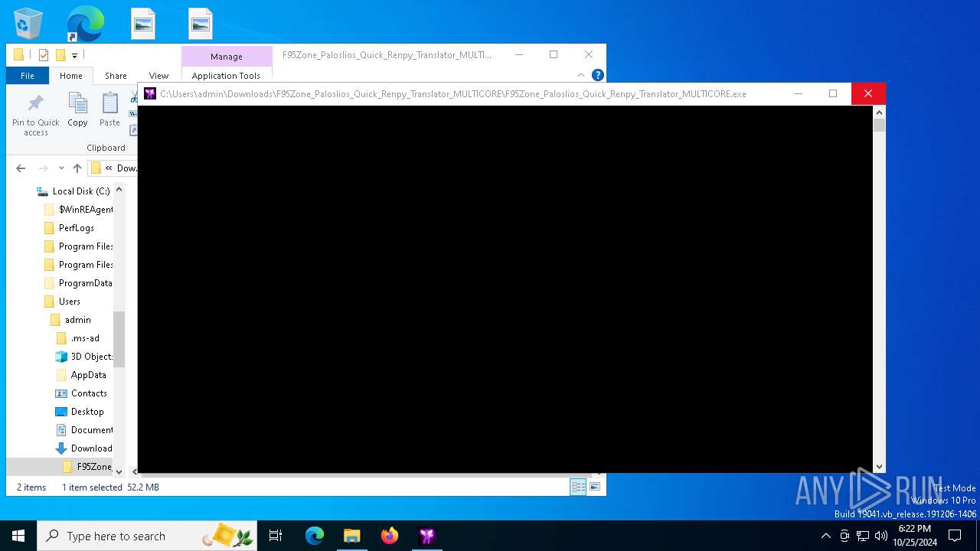Click the console window scroll down arrow
Viewport: 980px width, 551px height.
tap(880, 466)
